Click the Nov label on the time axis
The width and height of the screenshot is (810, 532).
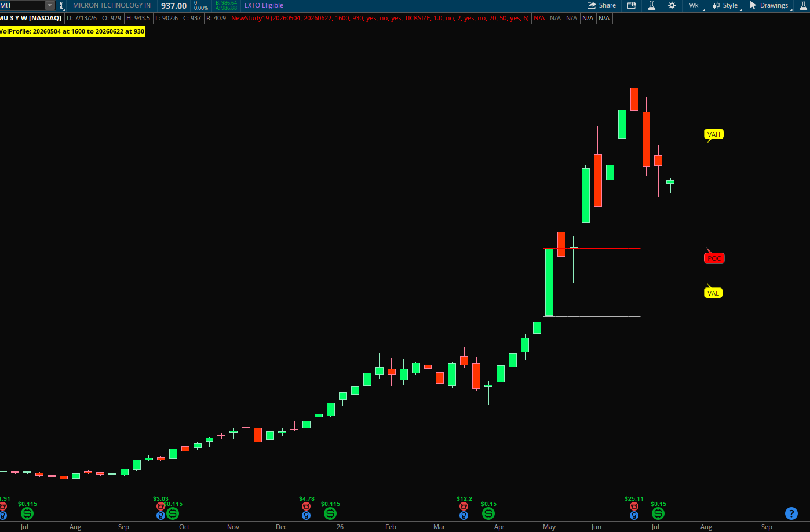tap(233, 527)
